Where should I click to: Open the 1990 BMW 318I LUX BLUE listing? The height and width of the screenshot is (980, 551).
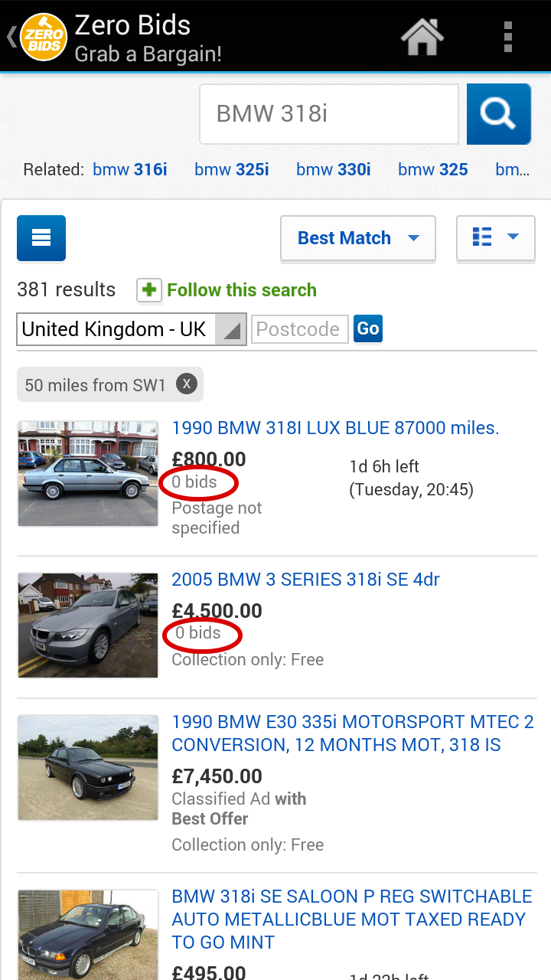[x=334, y=427]
